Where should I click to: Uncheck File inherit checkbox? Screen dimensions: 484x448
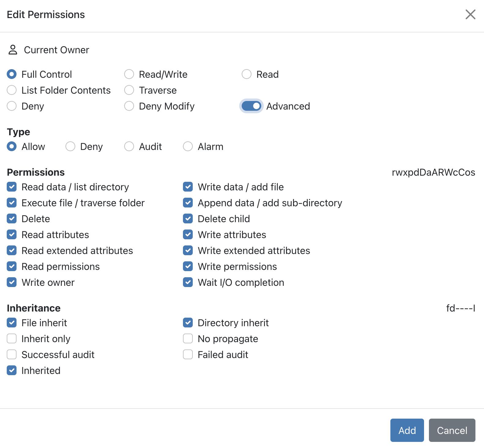tap(12, 323)
